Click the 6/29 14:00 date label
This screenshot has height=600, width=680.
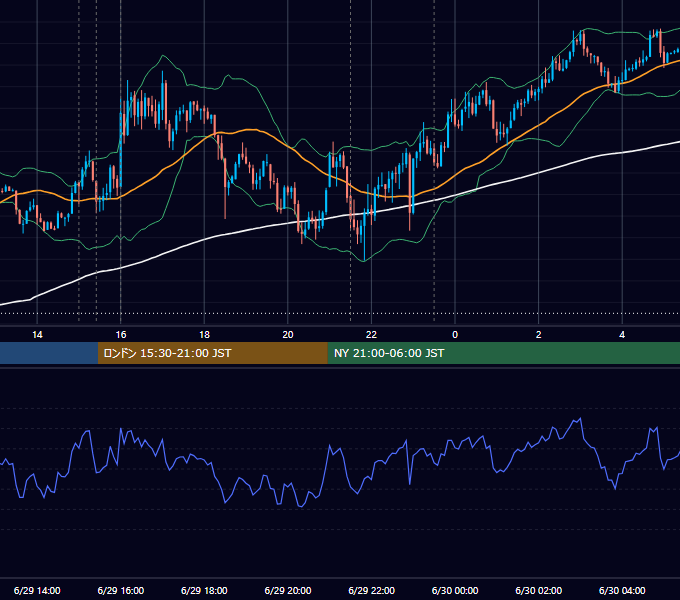[x=37, y=590]
